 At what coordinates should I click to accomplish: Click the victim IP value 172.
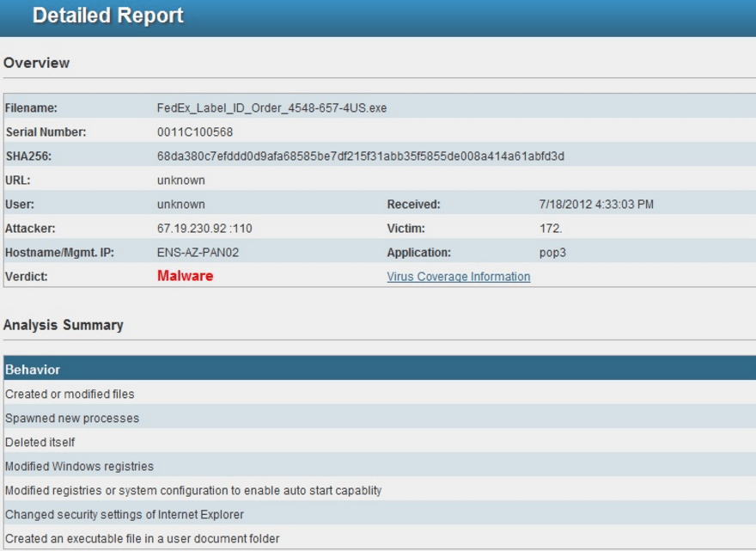tap(551, 229)
